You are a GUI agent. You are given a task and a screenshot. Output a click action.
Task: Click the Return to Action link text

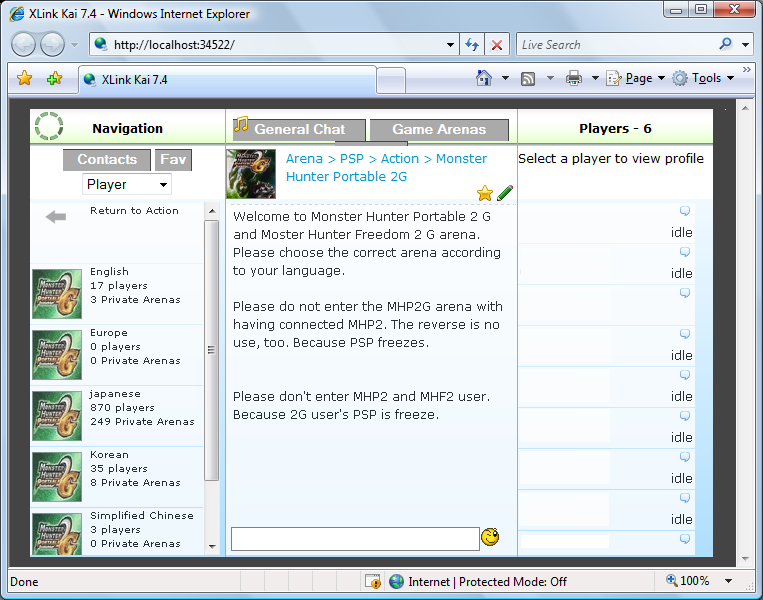tap(134, 211)
